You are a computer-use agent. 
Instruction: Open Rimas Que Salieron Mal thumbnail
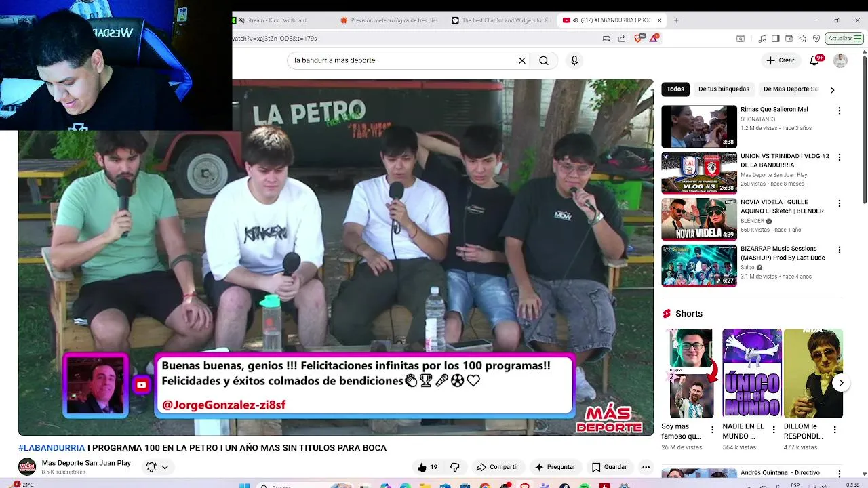[x=699, y=126]
